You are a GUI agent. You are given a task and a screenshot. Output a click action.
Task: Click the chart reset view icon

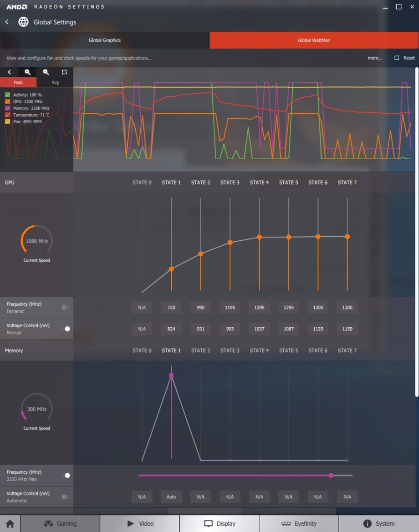point(64,72)
